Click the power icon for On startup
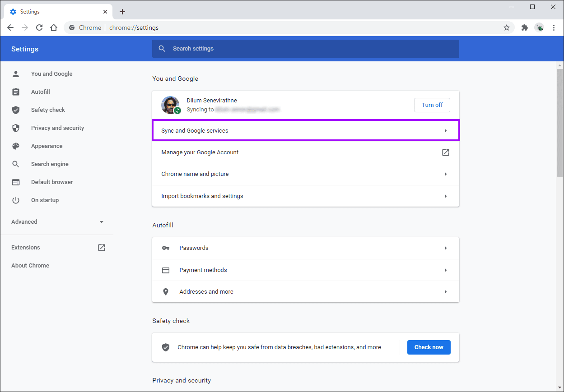 point(16,200)
